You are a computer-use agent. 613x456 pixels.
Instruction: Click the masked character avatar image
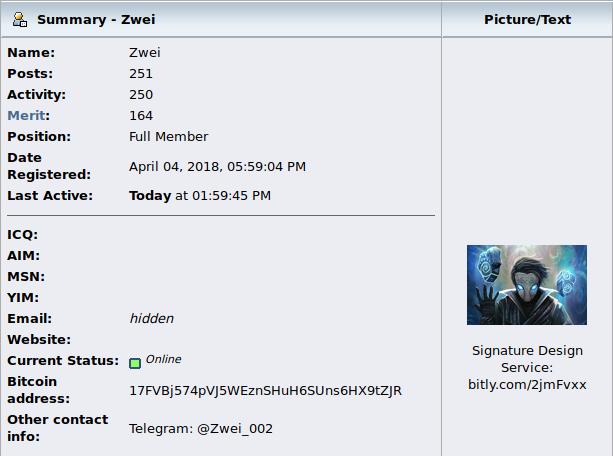click(x=527, y=285)
